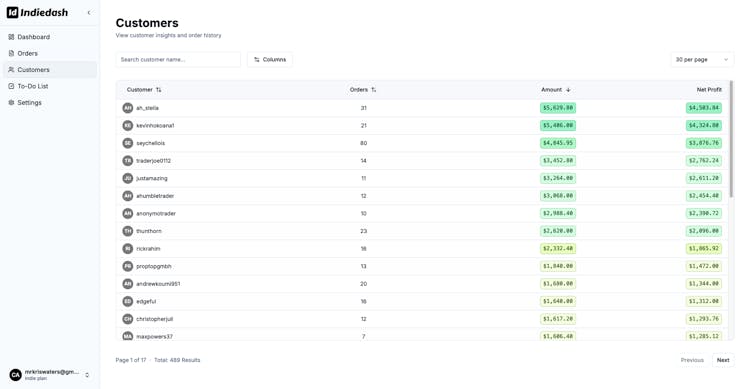Click the $1,640.00 amount badge
Image resolution: width=750 pixels, height=389 pixels.
coord(558,301)
